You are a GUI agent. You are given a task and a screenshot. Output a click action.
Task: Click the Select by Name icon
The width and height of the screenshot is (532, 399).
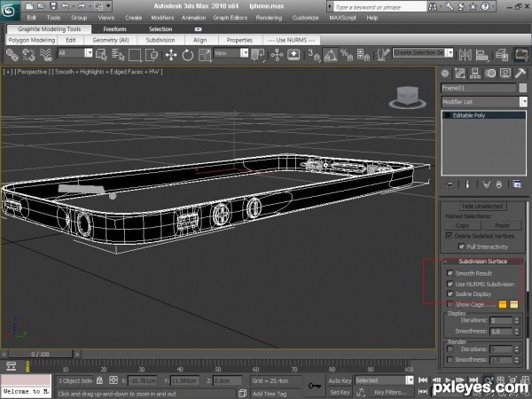119,55
